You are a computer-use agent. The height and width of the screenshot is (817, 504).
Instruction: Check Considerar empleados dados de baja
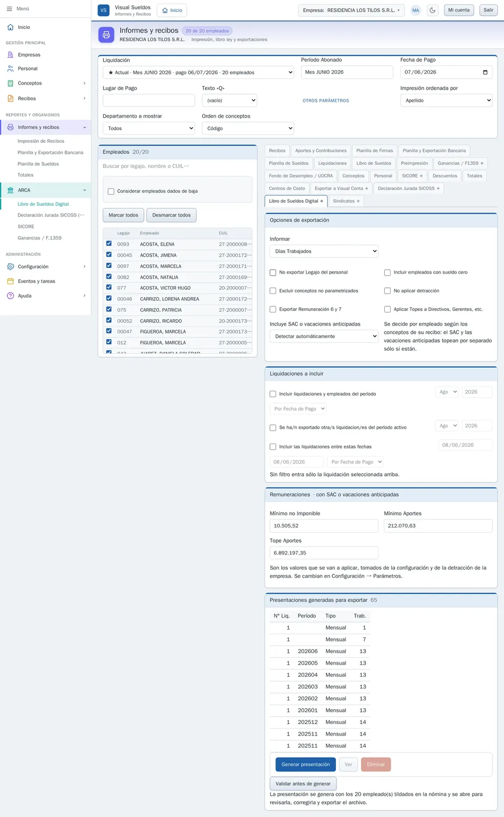(x=111, y=191)
